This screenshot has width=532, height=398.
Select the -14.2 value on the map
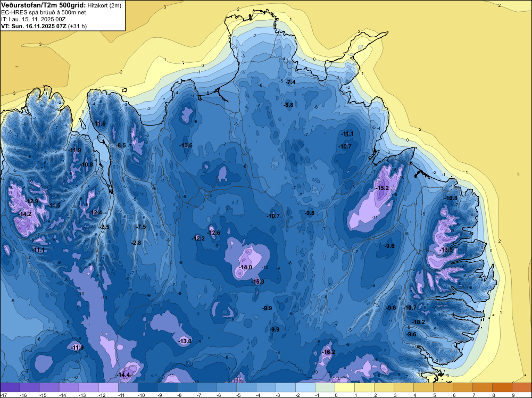(25, 214)
